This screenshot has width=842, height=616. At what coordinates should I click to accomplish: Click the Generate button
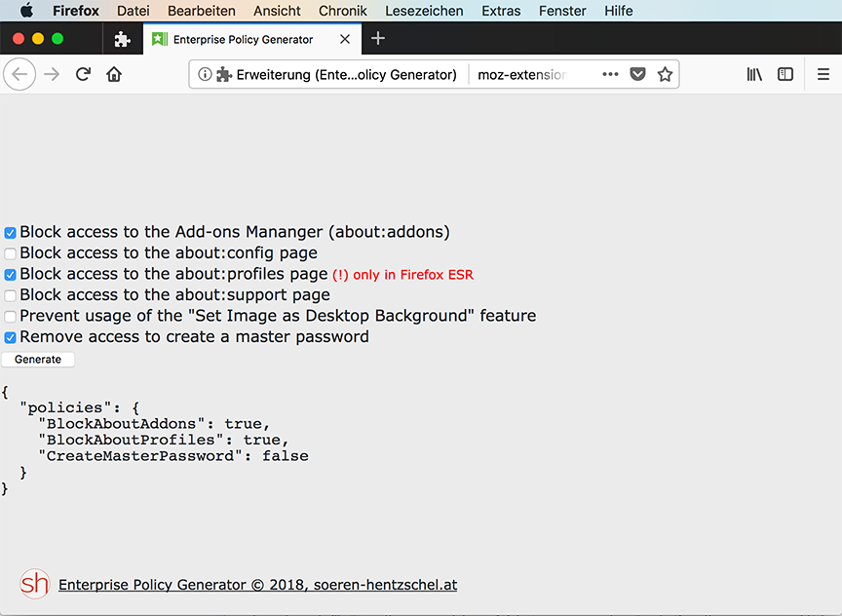point(38,360)
